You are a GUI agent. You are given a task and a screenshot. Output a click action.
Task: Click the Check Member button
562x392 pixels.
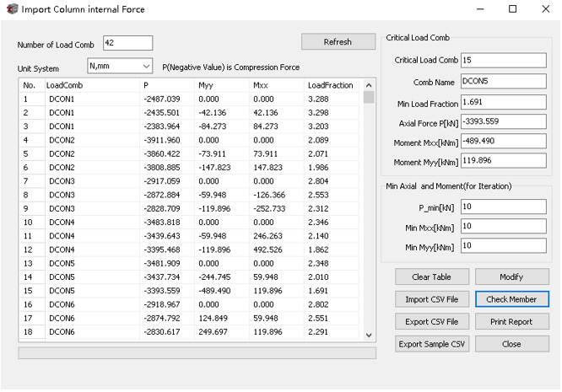[x=512, y=299]
